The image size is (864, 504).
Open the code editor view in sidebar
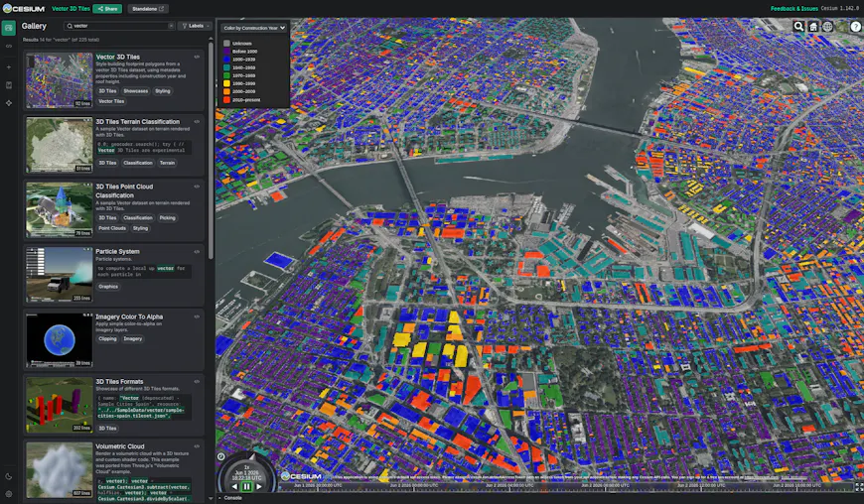[x=9, y=47]
